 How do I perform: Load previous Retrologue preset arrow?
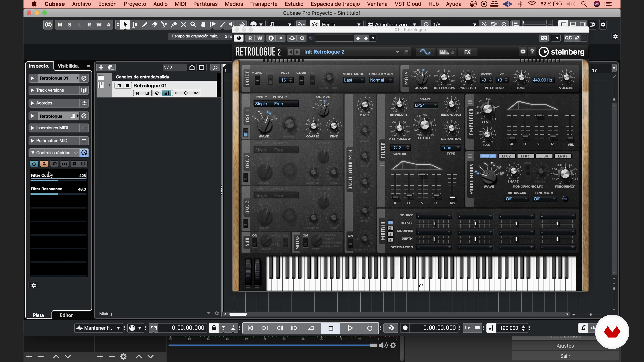[290, 52]
